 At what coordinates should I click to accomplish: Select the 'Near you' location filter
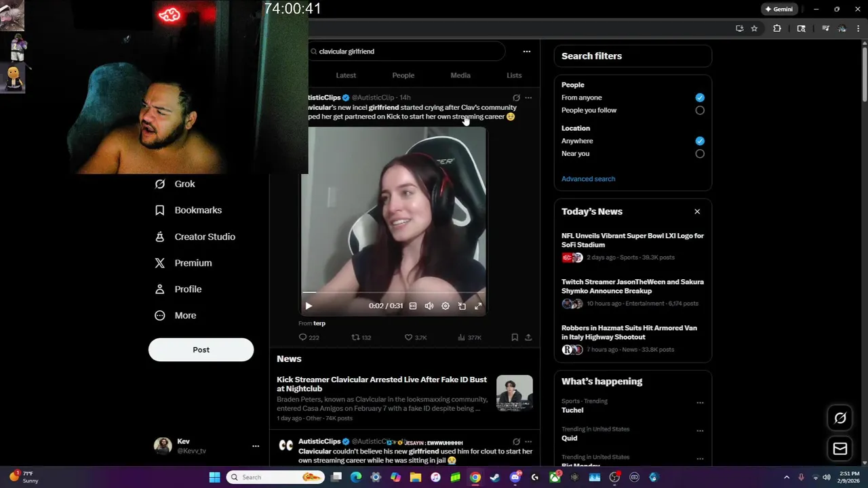[700, 154]
